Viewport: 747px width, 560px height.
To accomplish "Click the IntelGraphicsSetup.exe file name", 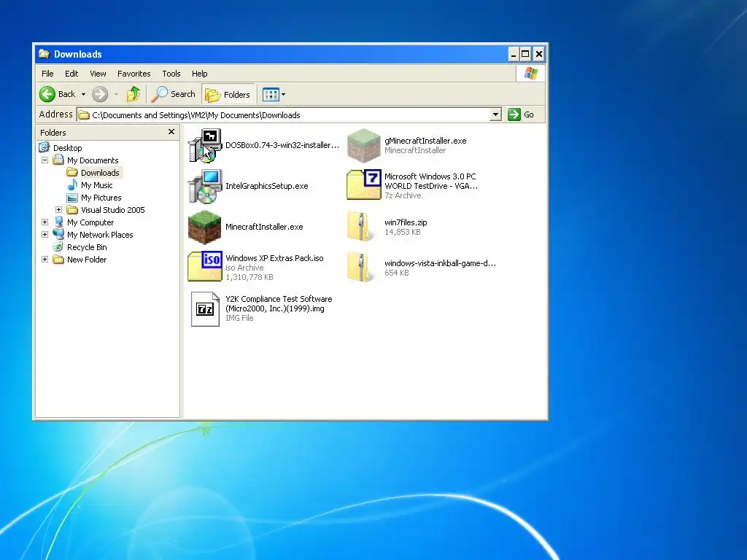I will tap(267, 186).
